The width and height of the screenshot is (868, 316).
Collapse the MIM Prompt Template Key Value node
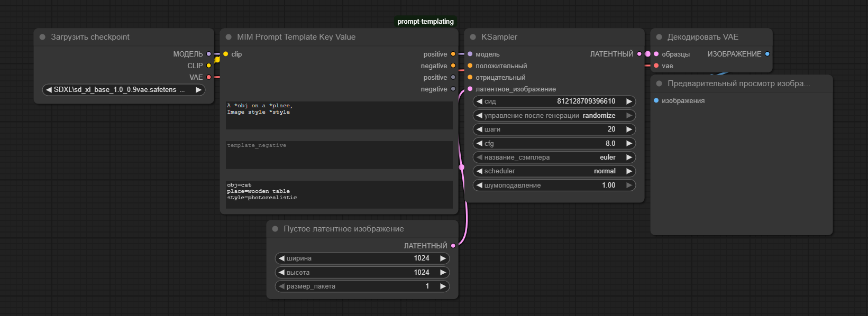click(x=229, y=37)
